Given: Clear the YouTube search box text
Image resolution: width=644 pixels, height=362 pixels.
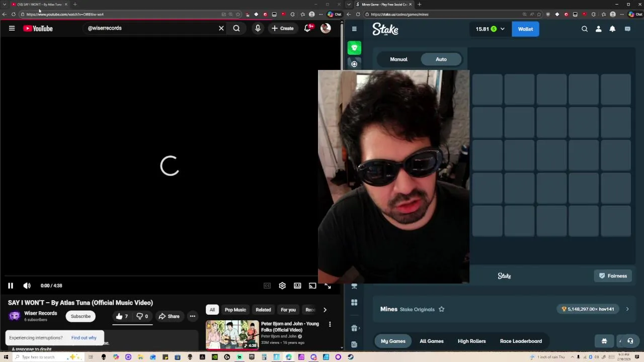Looking at the screenshot, I should pyautogui.click(x=221, y=28).
